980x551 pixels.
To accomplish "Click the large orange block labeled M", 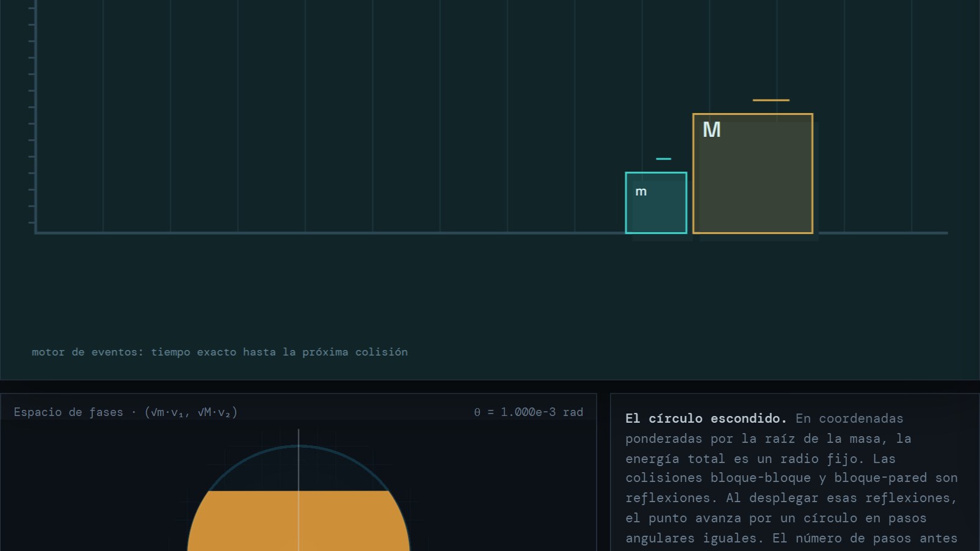I will pyautogui.click(x=753, y=173).
